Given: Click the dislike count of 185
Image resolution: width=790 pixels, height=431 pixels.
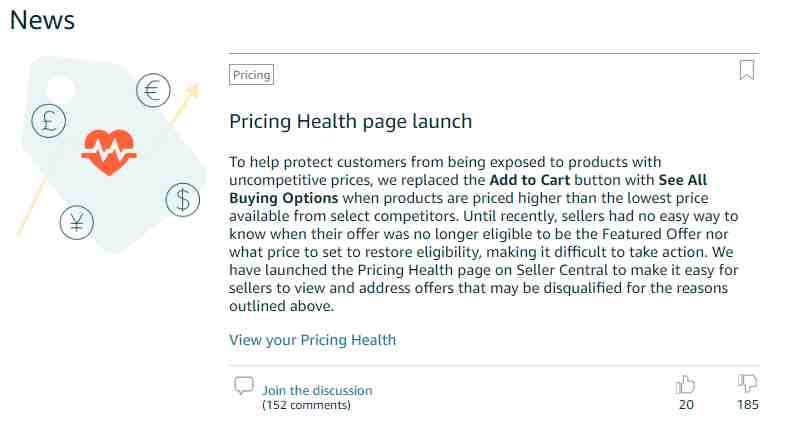Looking at the screenshot, I should coord(748,404).
